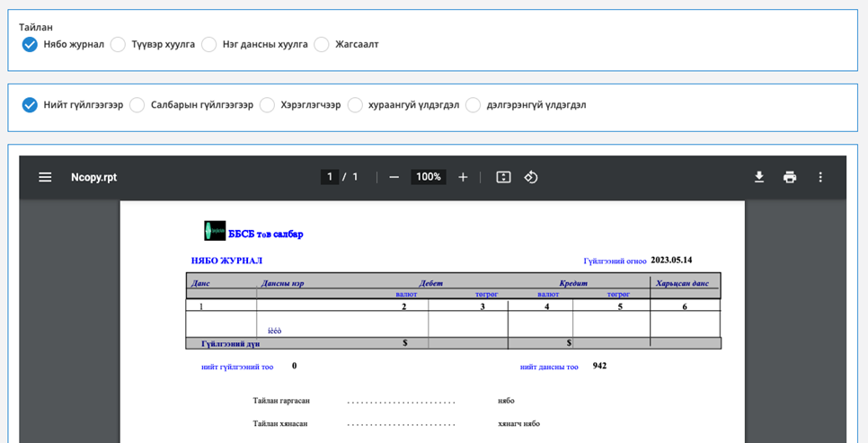The width and height of the screenshot is (868, 443).
Task: Choose the Жагсаалт report option
Action: [x=322, y=44]
